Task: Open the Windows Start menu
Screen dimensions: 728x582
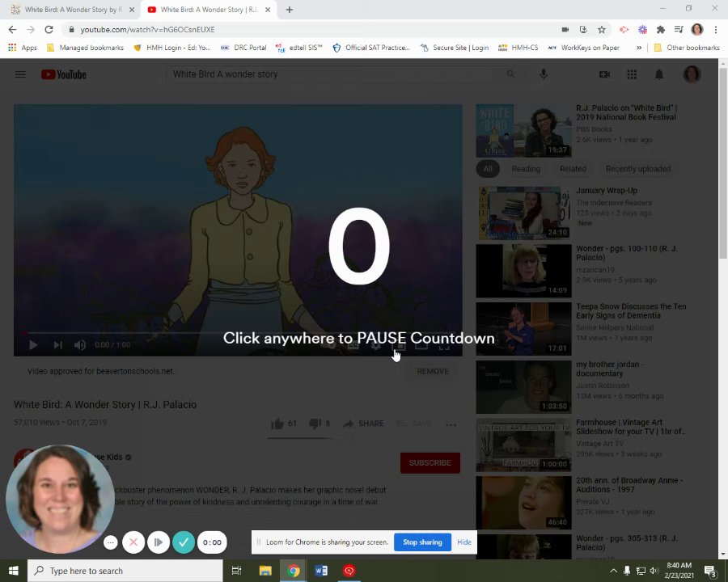Action: pyautogui.click(x=14, y=571)
